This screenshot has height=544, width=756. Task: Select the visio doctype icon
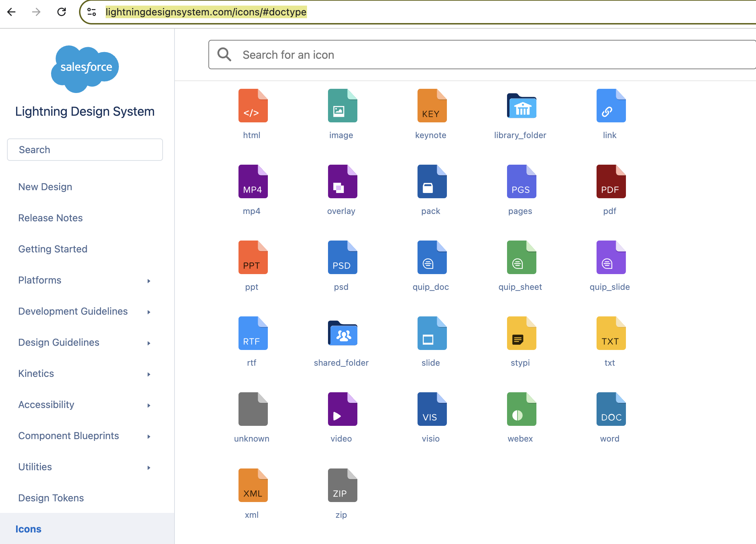(432, 409)
